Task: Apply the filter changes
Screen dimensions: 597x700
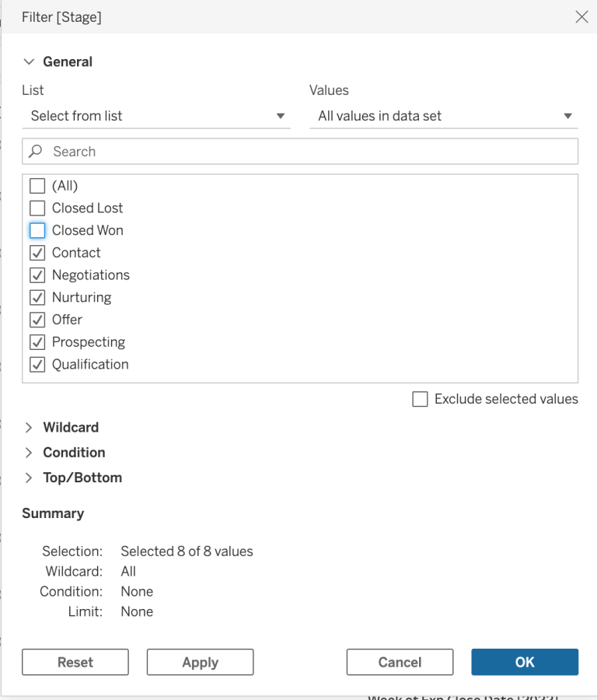Action: point(199,662)
